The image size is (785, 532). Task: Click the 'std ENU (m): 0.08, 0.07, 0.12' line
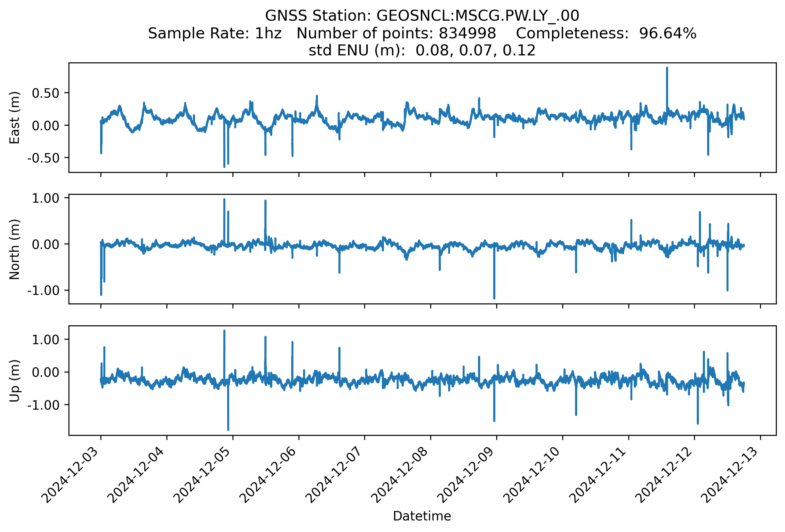pyautogui.click(x=422, y=50)
